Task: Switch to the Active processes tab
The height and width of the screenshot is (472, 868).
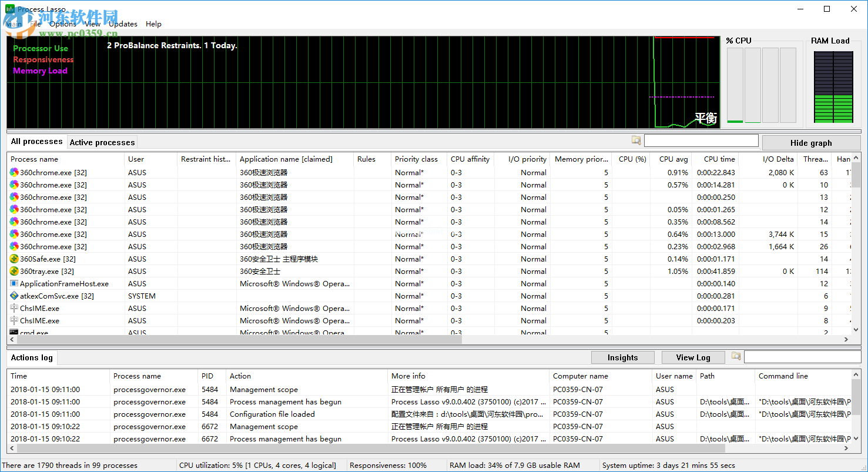Action: [102, 142]
